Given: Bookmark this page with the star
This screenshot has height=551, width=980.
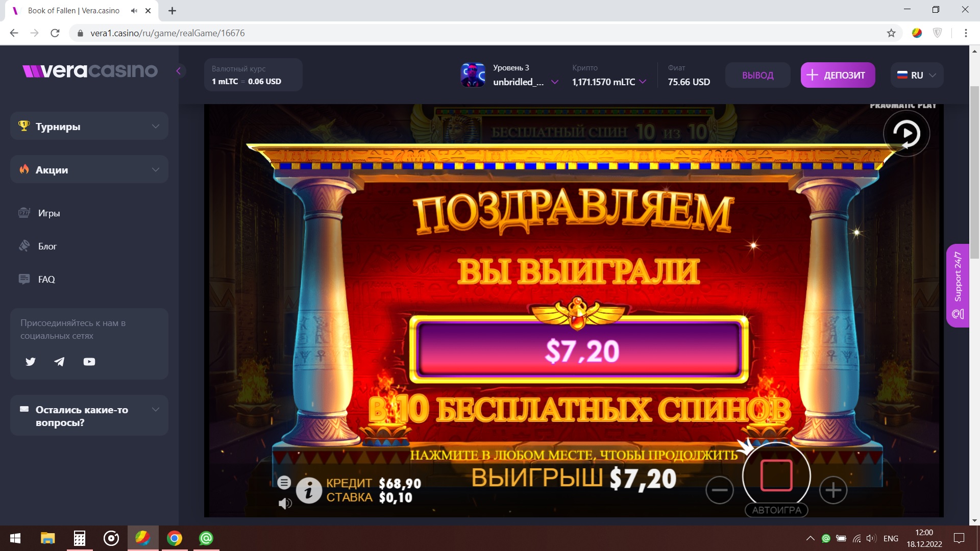Looking at the screenshot, I should 891,33.
